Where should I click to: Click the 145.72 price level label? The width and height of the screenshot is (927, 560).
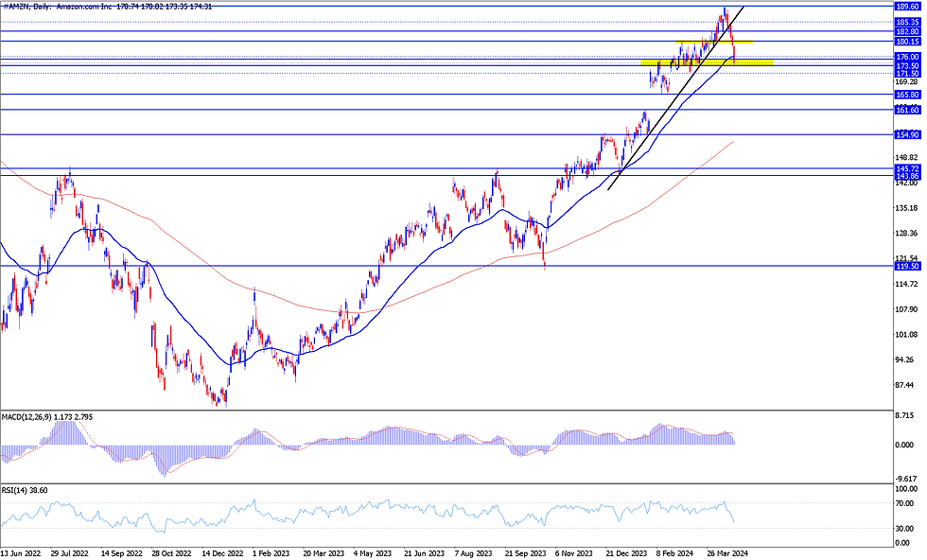tap(907, 168)
